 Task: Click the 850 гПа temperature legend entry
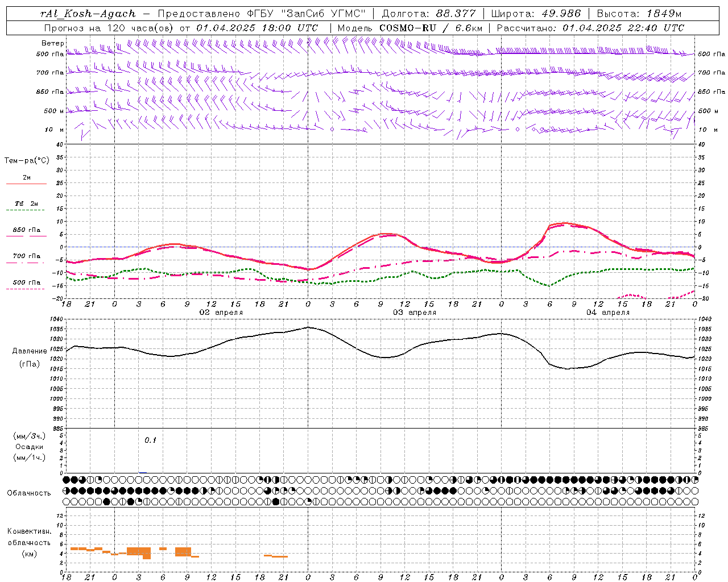27,230
